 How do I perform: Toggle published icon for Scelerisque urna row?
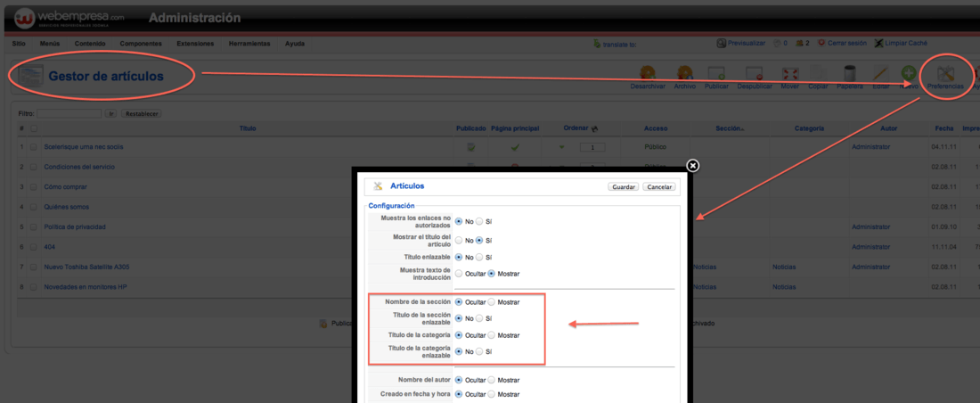[471, 147]
